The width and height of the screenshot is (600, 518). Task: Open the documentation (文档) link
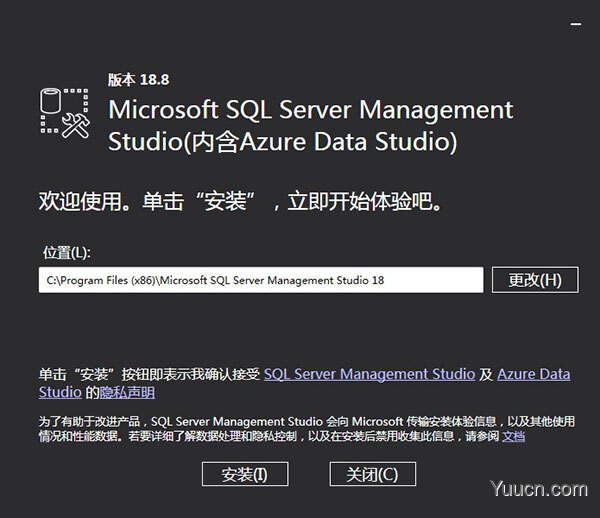pos(513,436)
